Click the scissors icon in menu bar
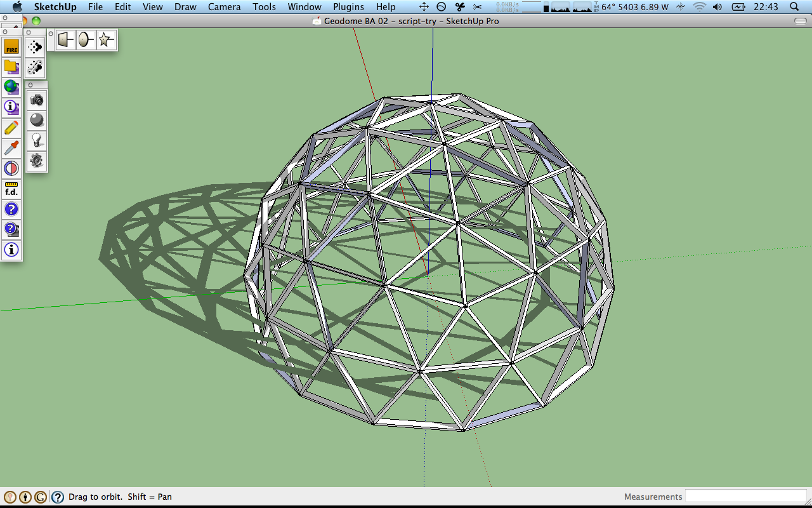 (x=478, y=7)
